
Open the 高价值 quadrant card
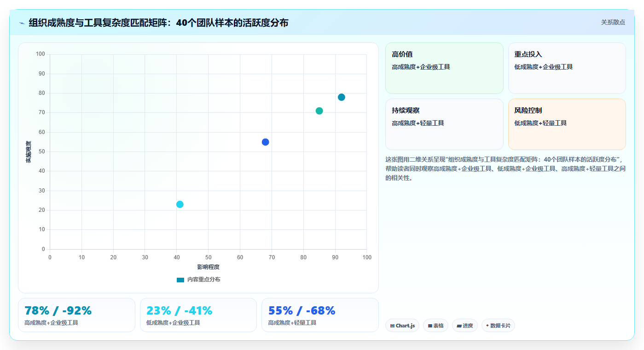pos(444,68)
